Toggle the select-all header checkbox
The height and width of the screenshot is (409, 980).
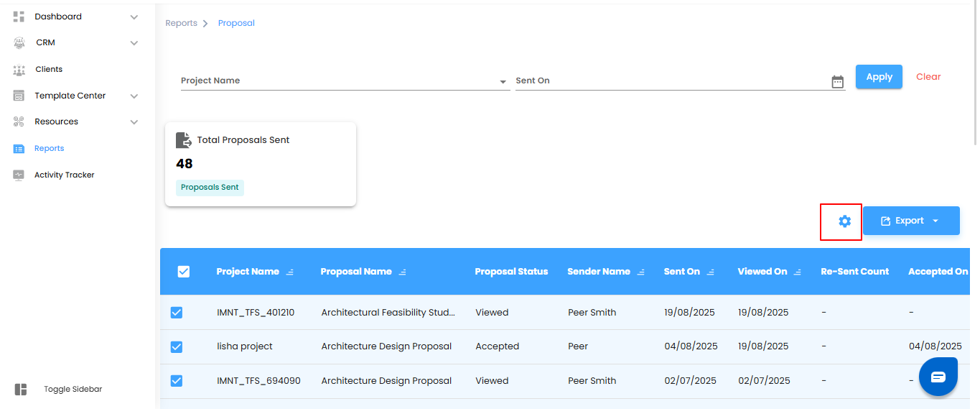[x=184, y=271]
